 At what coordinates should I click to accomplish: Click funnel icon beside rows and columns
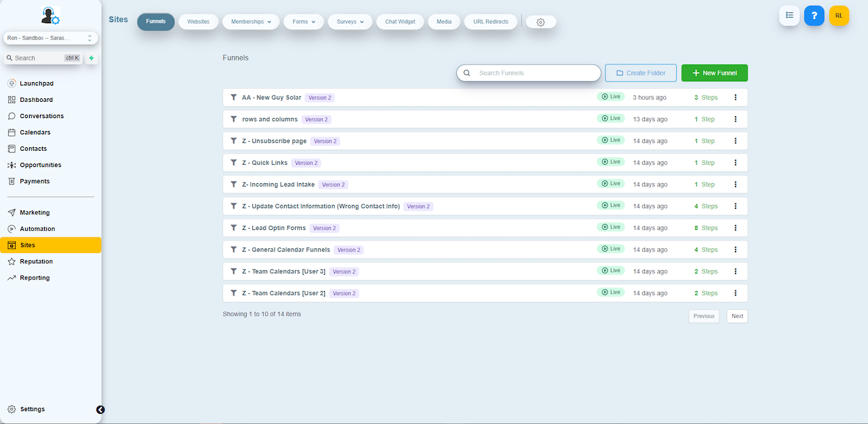(x=233, y=119)
